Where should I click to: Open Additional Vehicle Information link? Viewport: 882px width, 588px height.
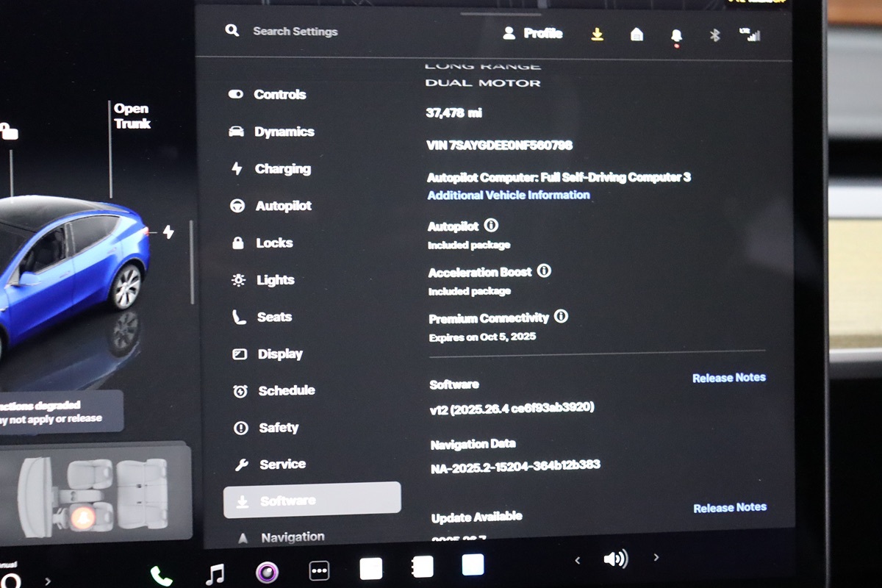pyautogui.click(x=509, y=196)
